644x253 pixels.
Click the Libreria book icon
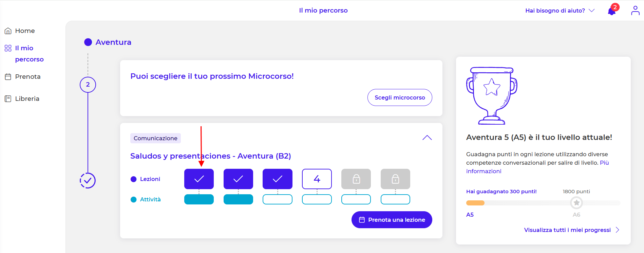[8, 99]
